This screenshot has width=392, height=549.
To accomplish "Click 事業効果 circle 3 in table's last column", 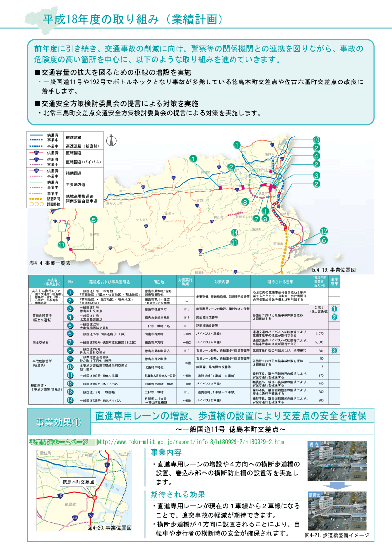I will point(334,351).
